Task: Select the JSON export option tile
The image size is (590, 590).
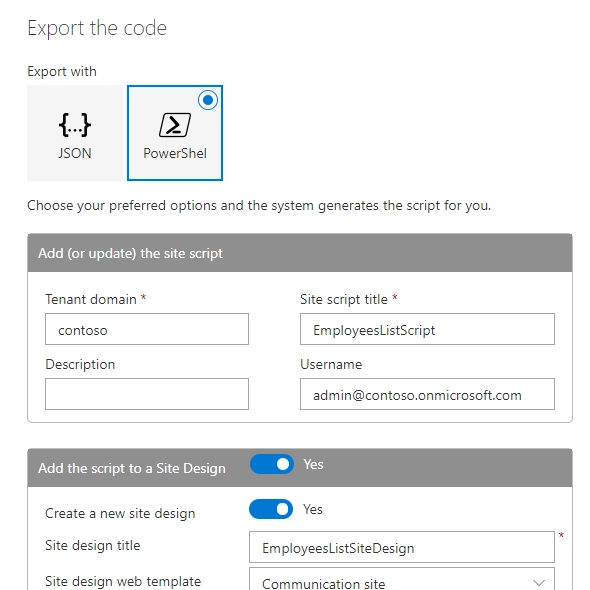Action: pyautogui.click(x=75, y=133)
